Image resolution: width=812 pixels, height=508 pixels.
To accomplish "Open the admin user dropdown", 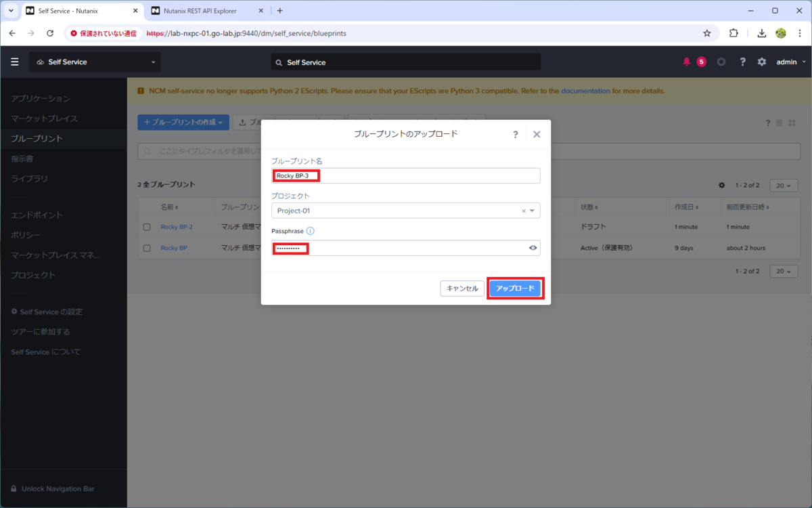I will (x=790, y=62).
